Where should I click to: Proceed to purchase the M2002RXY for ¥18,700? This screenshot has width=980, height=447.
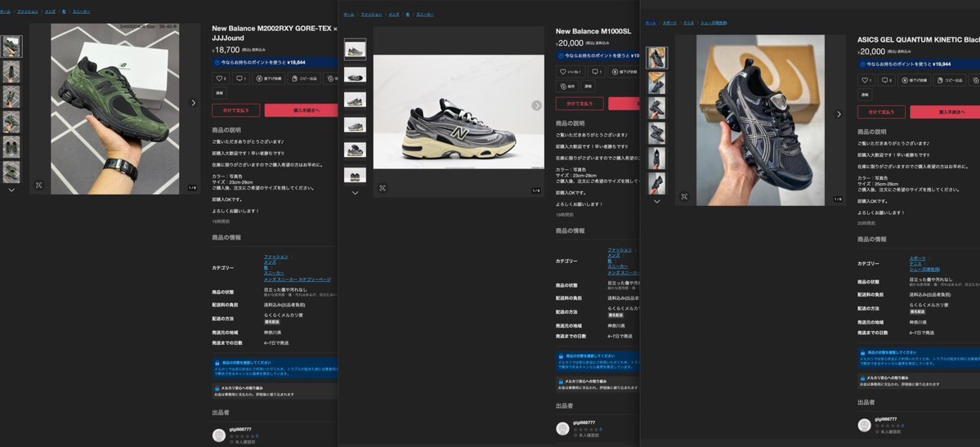[x=302, y=110]
